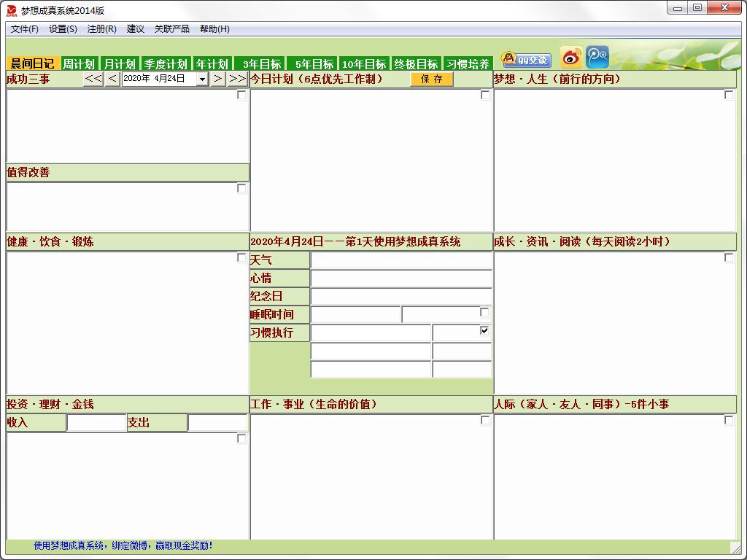This screenshot has width=747, height=560.
Task: Open the Tencent Weibo icon
Action: pos(597,58)
